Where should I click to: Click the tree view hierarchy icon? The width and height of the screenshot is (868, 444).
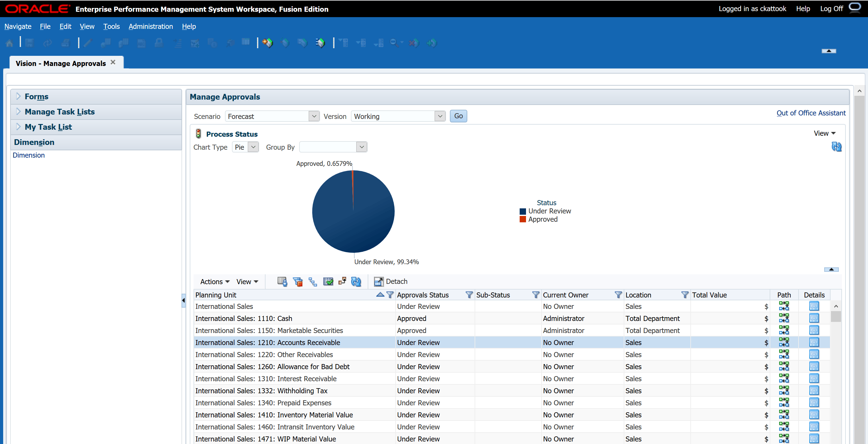click(x=313, y=281)
